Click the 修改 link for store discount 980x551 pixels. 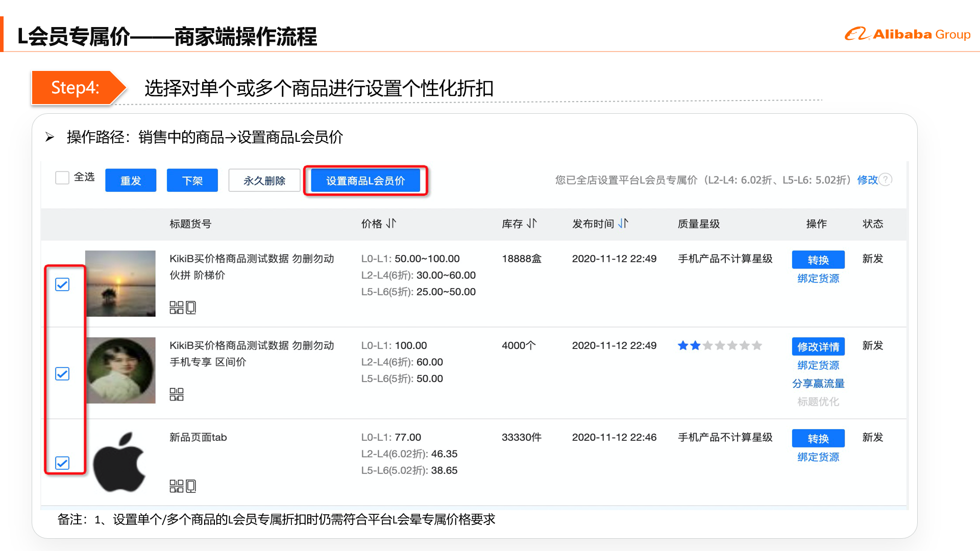click(x=867, y=180)
